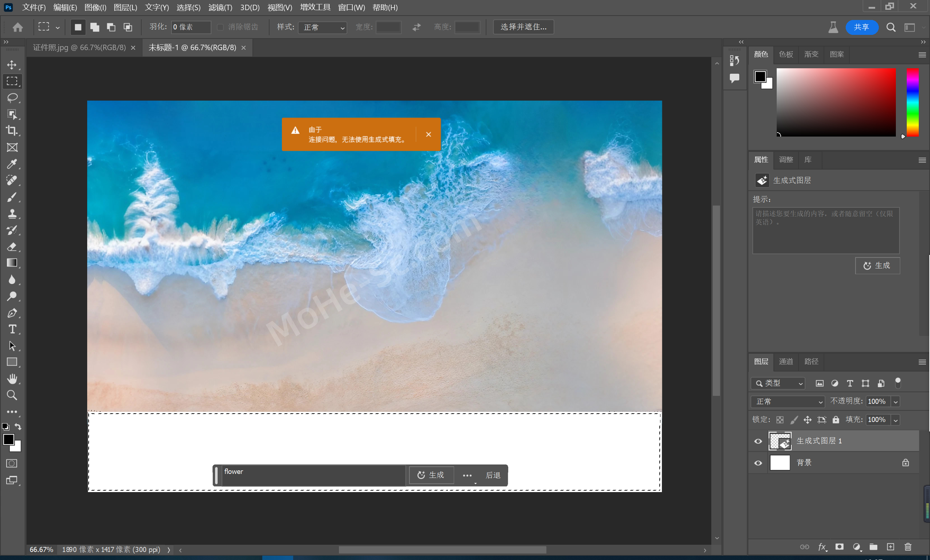Click the rainbow hue slider strip
The image size is (930, 560).
pyautogui.click(x=913, y=102)
